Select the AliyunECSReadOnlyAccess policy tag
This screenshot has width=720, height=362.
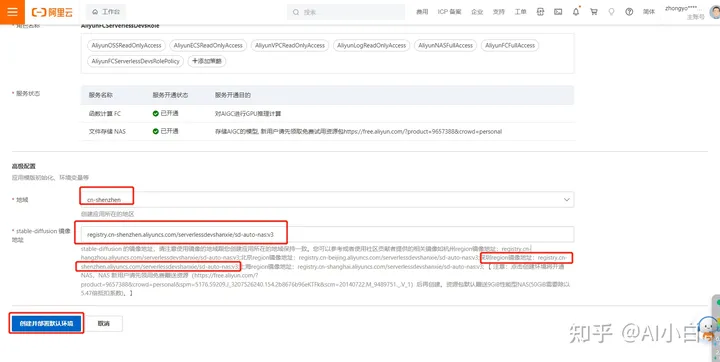coord(208,45)
